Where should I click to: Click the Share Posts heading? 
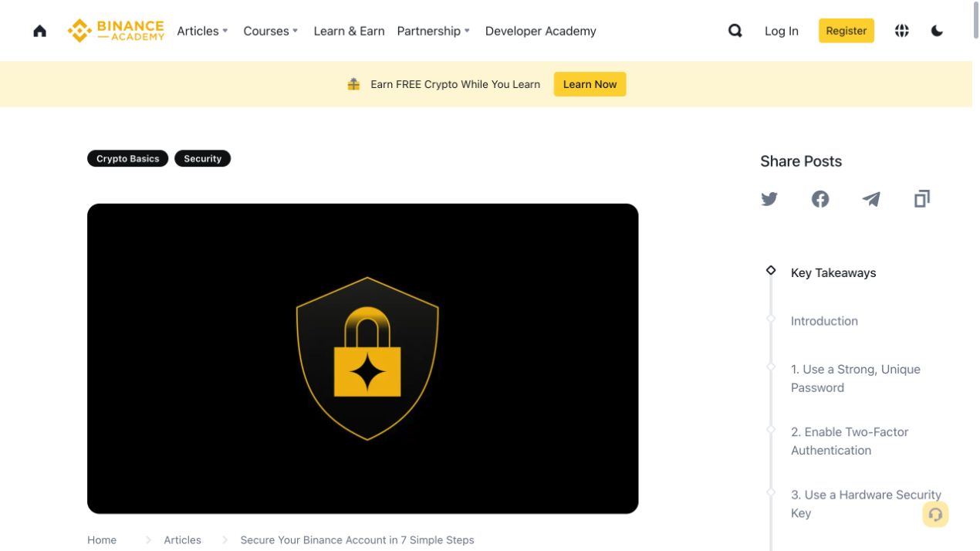point(801,161)
